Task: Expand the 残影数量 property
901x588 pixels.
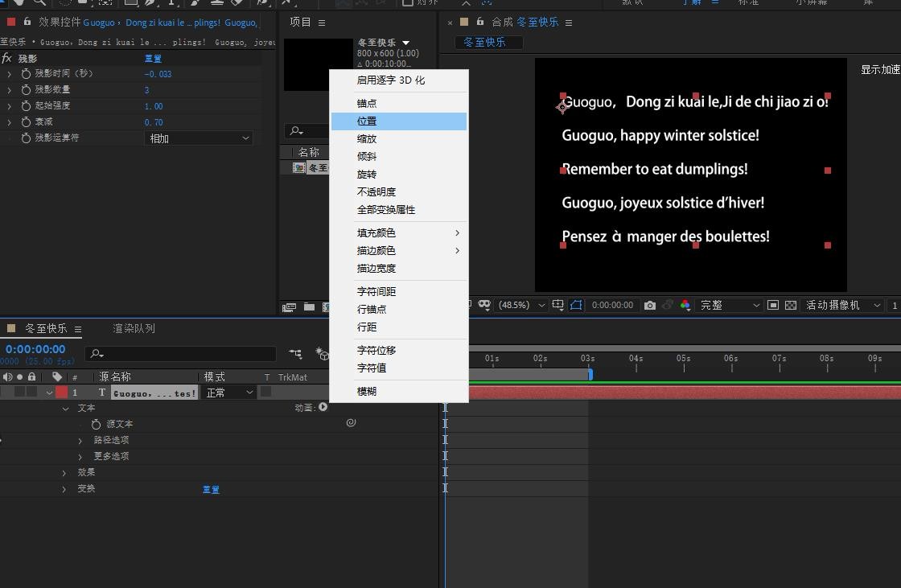Action: coord(9,89)
